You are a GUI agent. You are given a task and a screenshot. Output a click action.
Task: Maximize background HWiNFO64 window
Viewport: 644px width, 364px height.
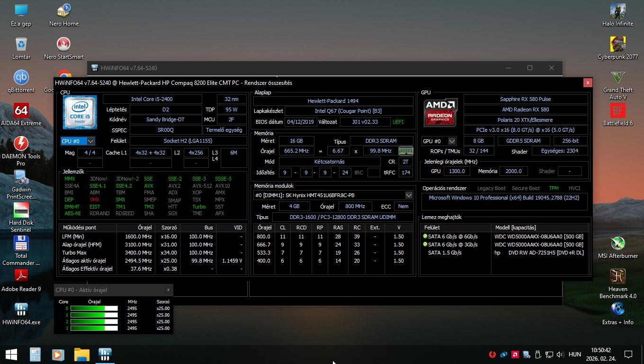[530, 68]
